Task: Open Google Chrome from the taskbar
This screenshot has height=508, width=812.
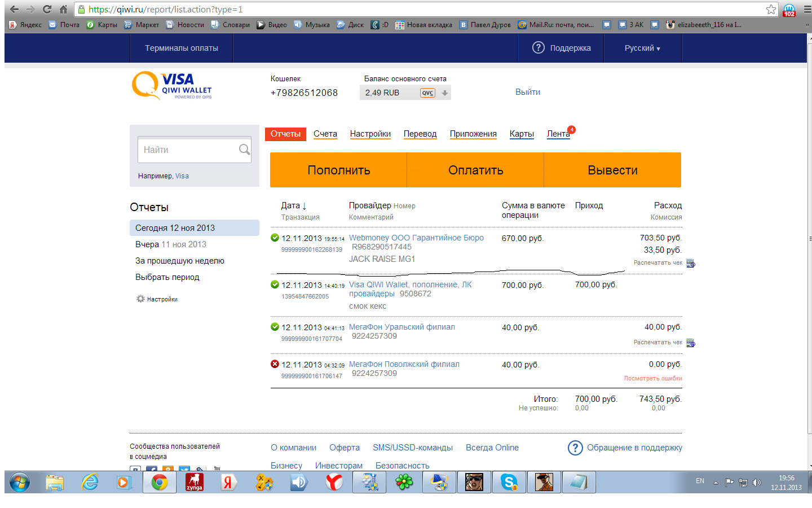Action: coord(160,483)
